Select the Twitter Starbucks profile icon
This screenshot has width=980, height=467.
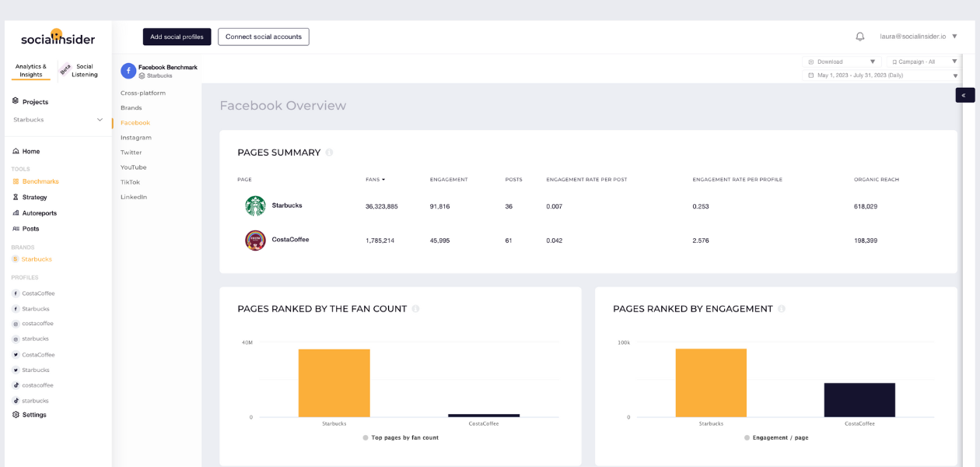coord(16,370)
